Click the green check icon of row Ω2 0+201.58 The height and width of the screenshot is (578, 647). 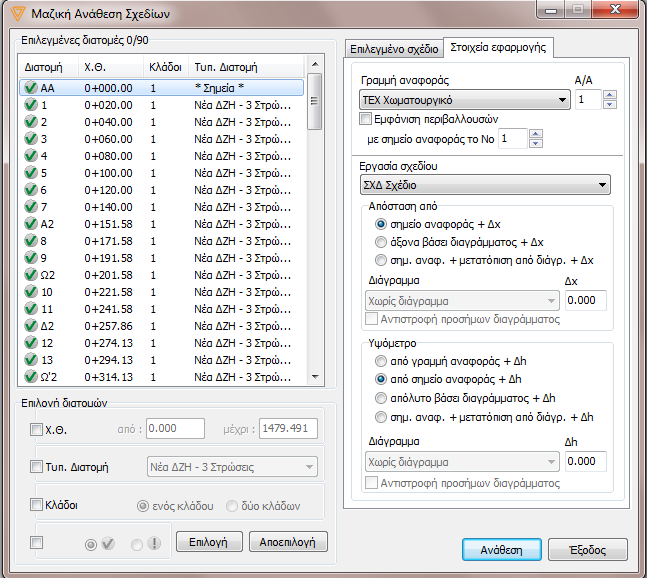(x=31, y=275)
